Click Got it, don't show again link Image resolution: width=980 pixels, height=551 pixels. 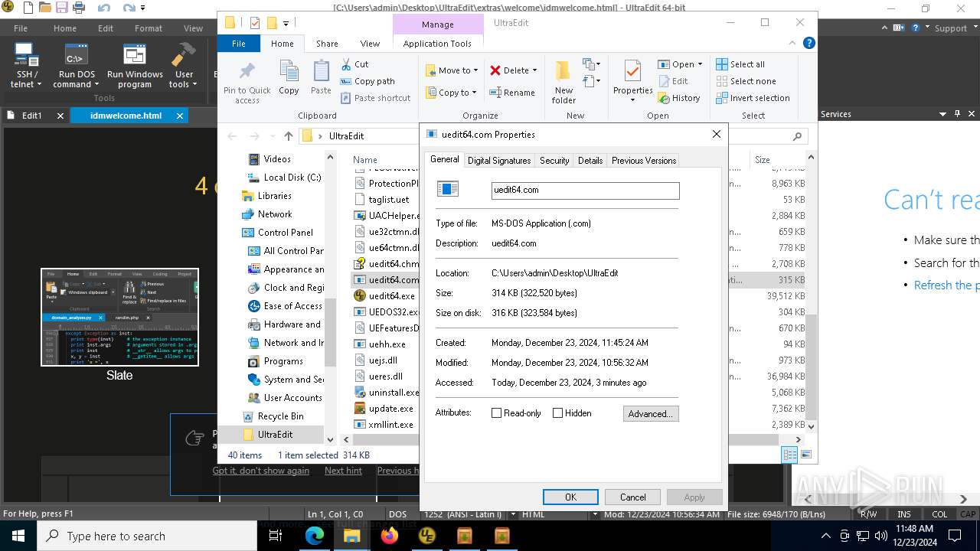[x=261, y=471]
